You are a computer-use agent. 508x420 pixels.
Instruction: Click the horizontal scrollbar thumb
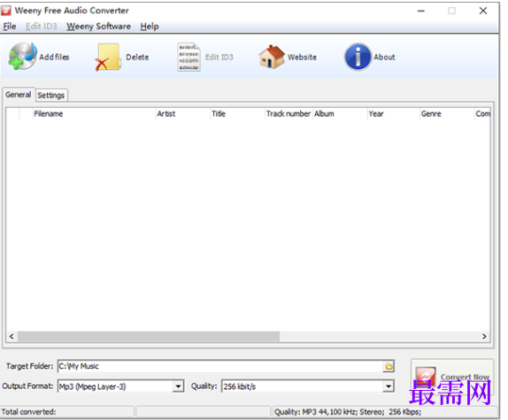point(149,337)
